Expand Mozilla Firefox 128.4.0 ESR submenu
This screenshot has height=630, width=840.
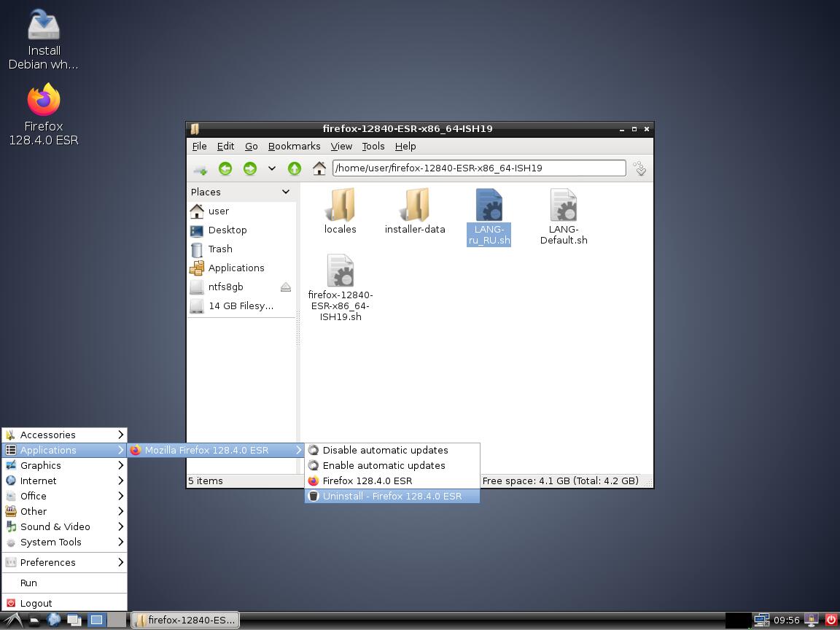pyautogui.click(x=216, y=451)
